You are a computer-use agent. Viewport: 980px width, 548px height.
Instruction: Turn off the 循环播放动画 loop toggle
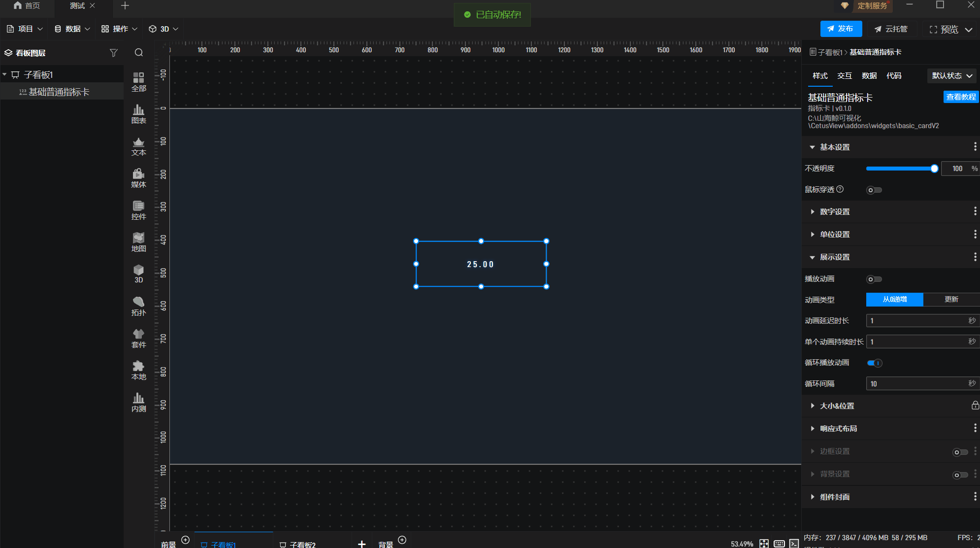(x=874, y=363)
